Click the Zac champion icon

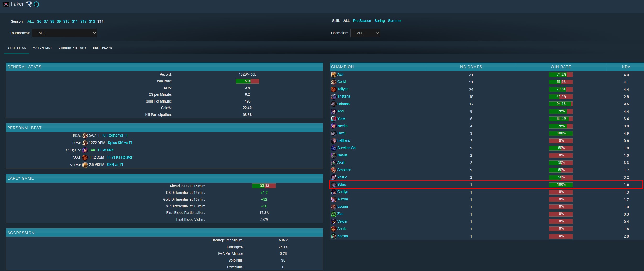tap(334, 214)
